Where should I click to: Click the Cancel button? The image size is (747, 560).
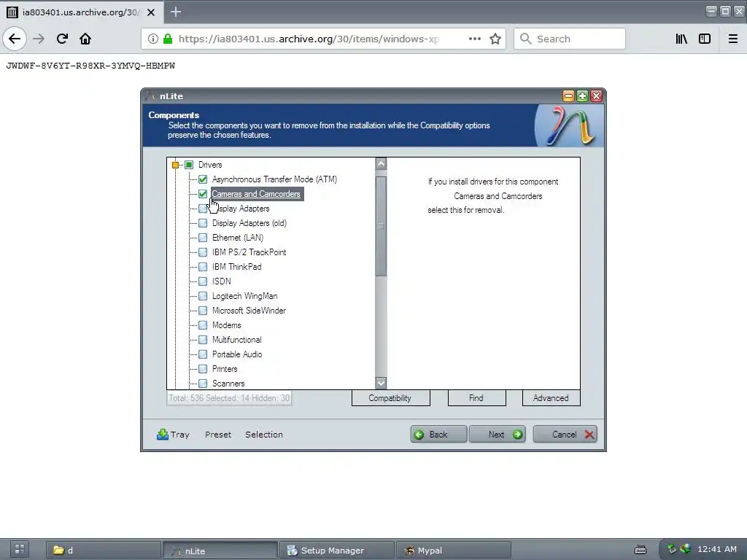coord(565,435)
